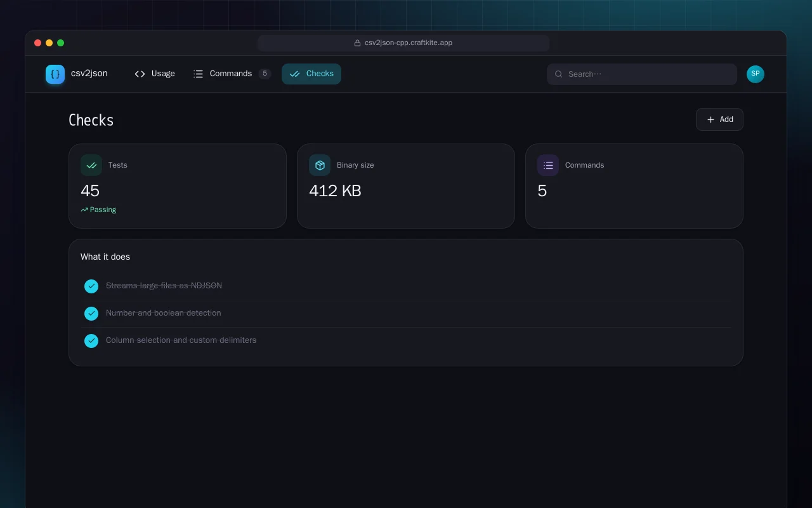Click the Streams large files as NDJSON text
The width and height of the screenshot is (812, 508).
tap(164, 286)
